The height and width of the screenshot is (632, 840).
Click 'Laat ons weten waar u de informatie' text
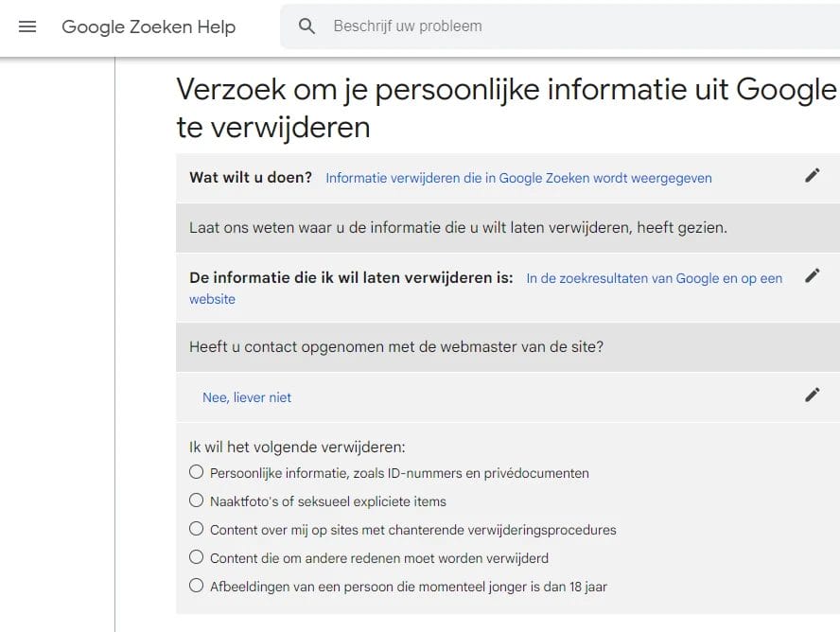click(x=458, y=227)
